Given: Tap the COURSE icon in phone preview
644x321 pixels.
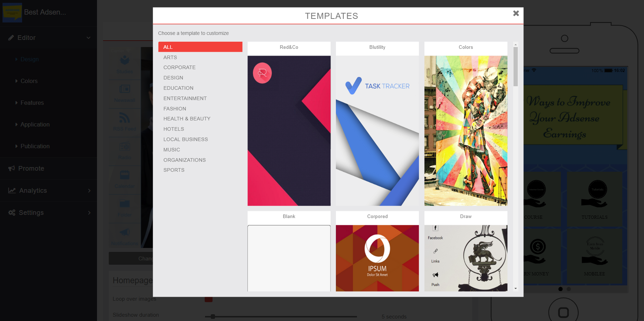Looking at the screenshot, I should point(535,193).
